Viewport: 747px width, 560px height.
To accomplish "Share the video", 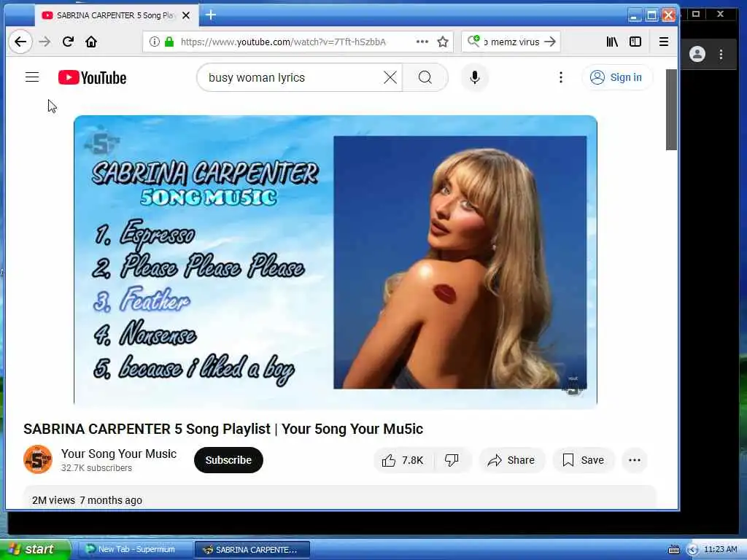I will [511, 460].
